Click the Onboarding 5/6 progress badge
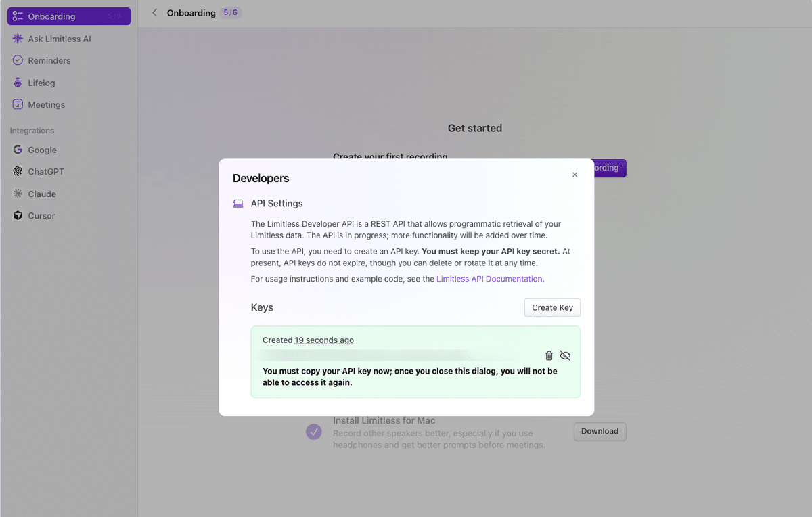This screenshot has height=517, width=812. coord(230,13)
